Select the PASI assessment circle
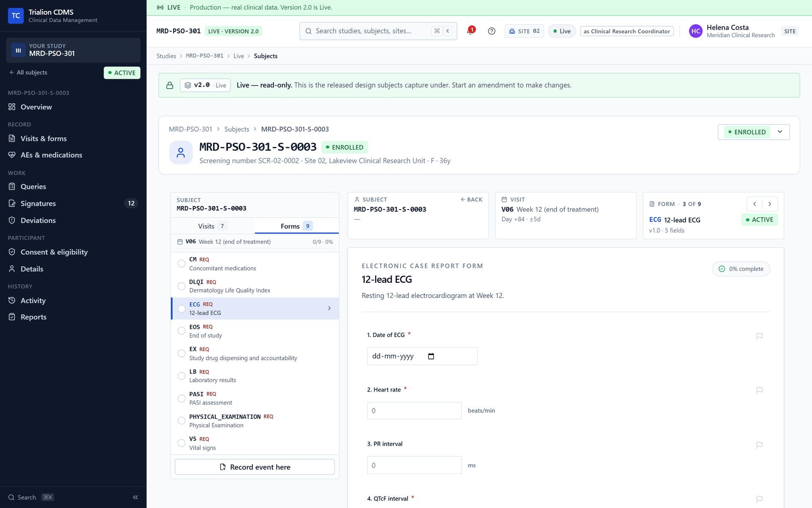This screenshot has width=812, height=508. 181,398
